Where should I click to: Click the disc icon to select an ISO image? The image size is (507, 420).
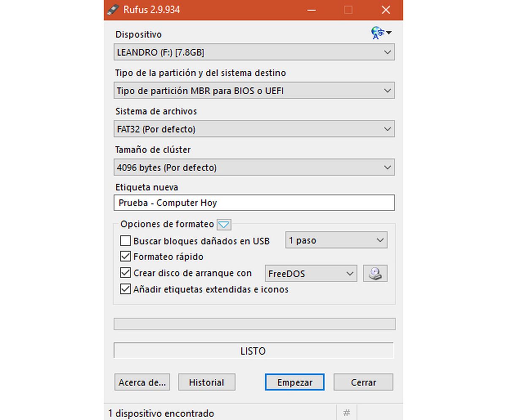[x=375, y=274]
